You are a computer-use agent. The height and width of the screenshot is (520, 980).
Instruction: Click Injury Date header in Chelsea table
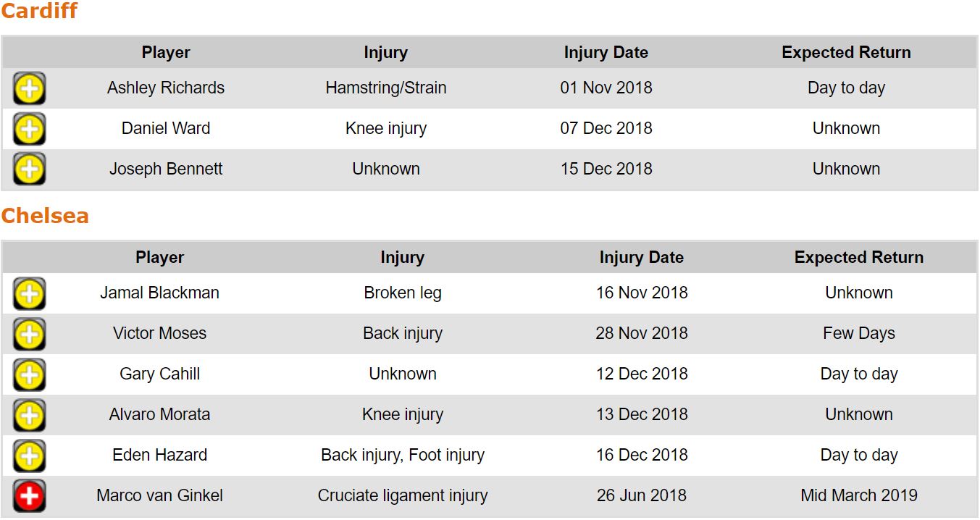pyautogui.click(x=641, y=257)
